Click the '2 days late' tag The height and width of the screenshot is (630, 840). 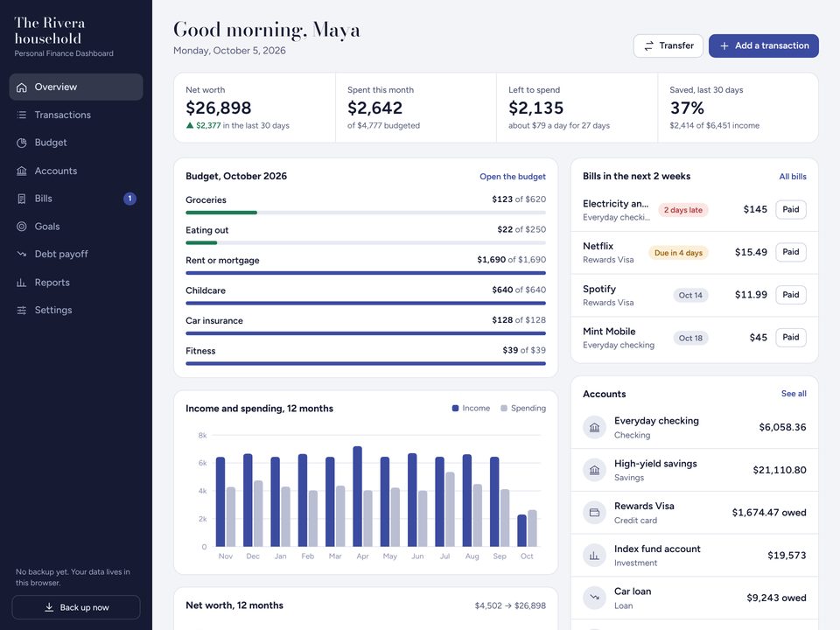tap(683, 210)
